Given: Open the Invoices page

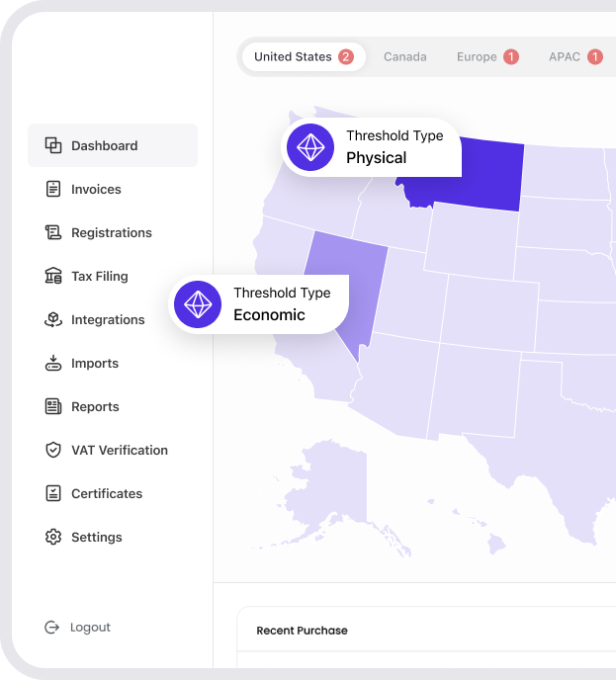Looking at the screenshot, I should point(96,189).
